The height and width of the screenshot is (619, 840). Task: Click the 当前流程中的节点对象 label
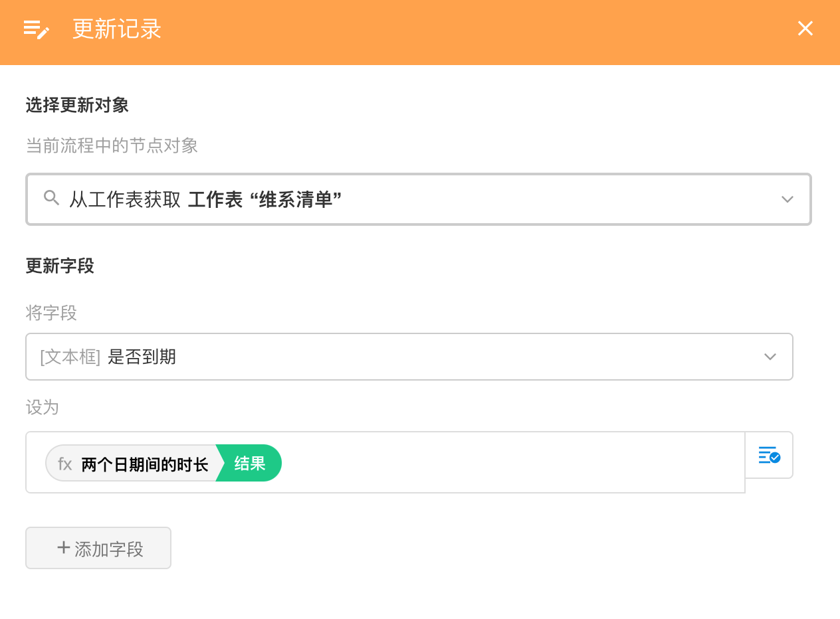pos(112,146)
